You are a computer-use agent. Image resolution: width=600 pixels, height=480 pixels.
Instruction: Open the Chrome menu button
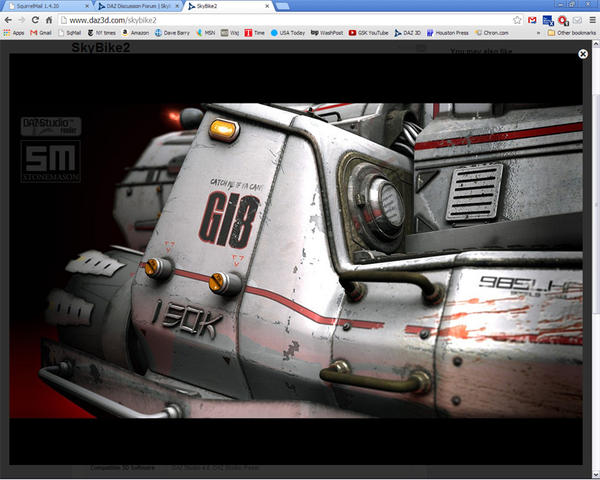click(x=592, y=20)
